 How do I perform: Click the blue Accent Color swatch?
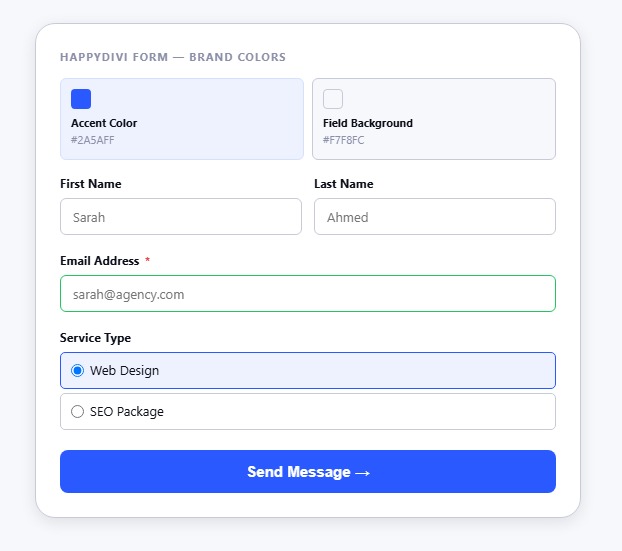click(81, 99)
